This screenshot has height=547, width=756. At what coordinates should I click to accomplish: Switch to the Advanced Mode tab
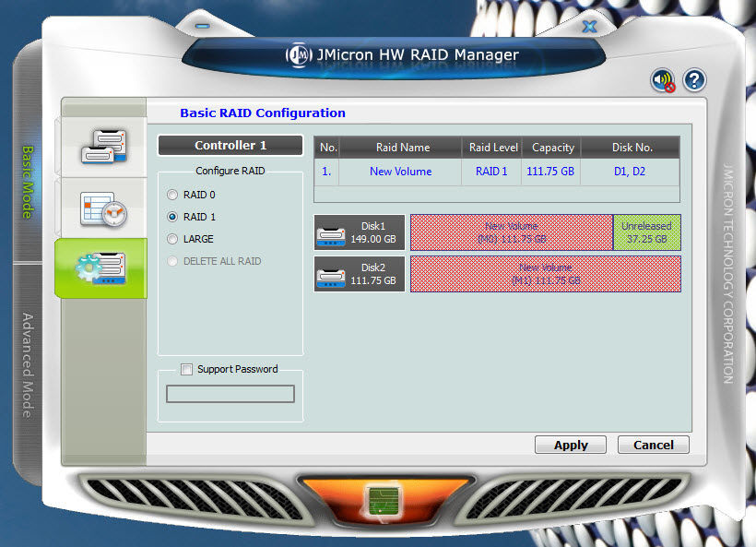pyautogui.click(x=28, y=365)
